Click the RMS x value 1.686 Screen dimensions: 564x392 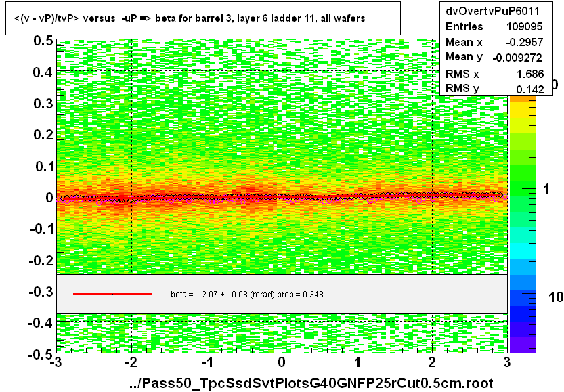[x=530, y=74]
